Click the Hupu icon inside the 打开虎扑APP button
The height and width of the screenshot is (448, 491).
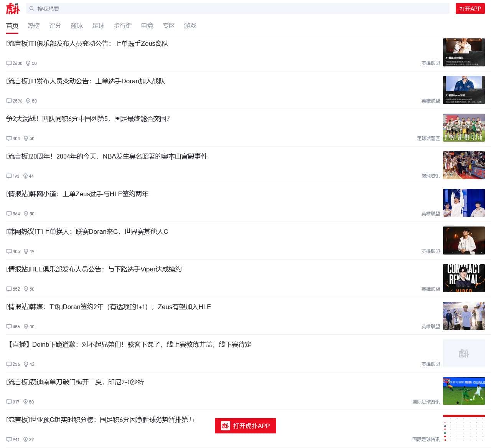pos(226,425)
